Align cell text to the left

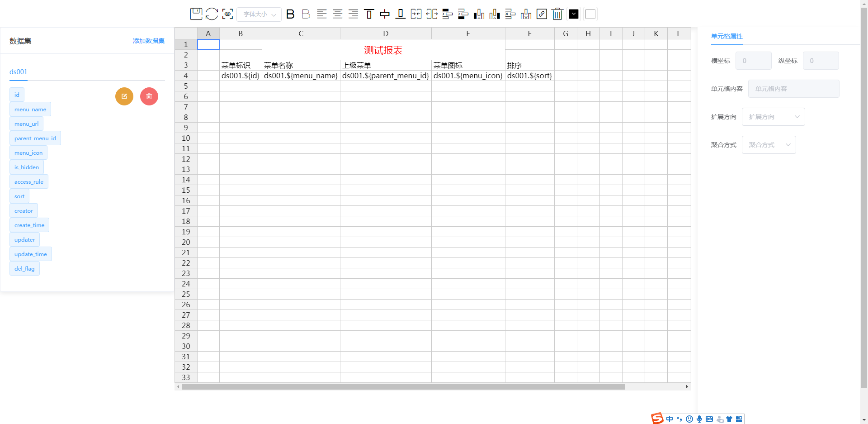[x=322, y=14]
